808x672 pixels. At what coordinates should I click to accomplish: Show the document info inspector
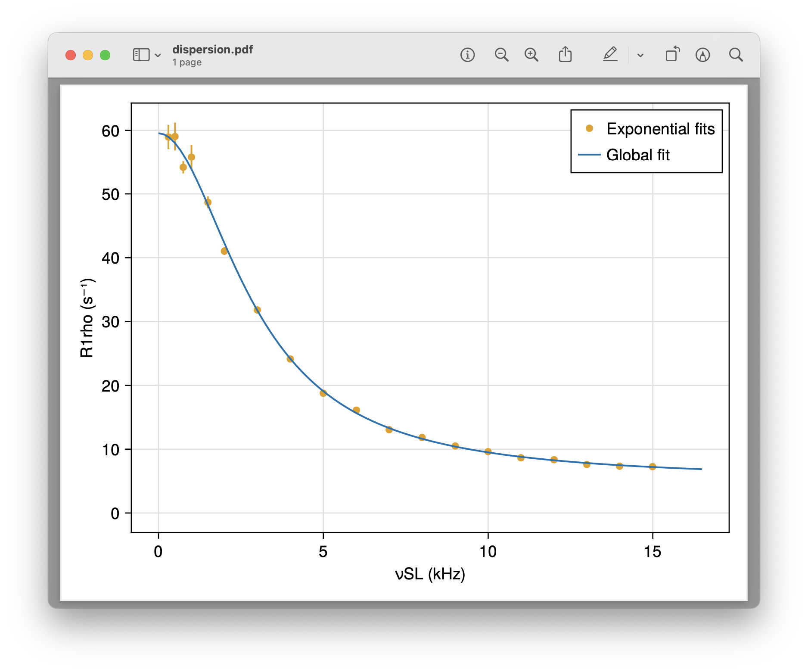pos(467,55)
